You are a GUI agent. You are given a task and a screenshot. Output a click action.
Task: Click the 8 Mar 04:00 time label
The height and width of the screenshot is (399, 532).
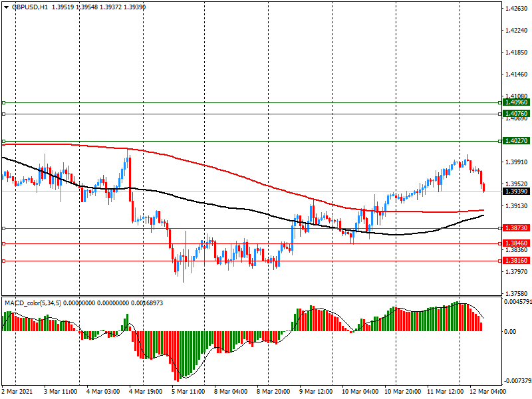[x=231, y=392]
